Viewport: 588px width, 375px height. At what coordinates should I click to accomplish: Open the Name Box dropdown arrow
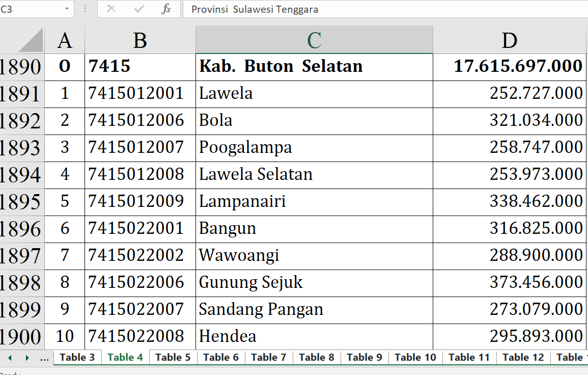pos(67,9)
